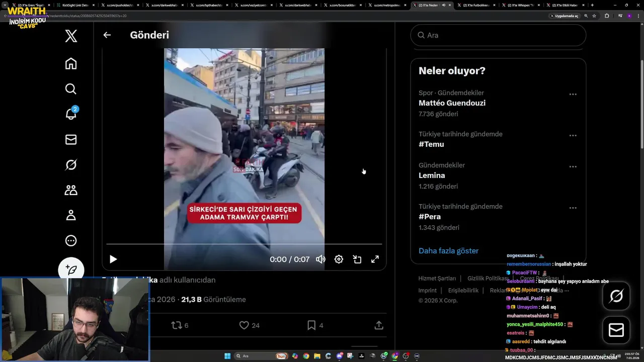Open the X logo home
Viewport: 644px width, 362px height.
(71, 36)
